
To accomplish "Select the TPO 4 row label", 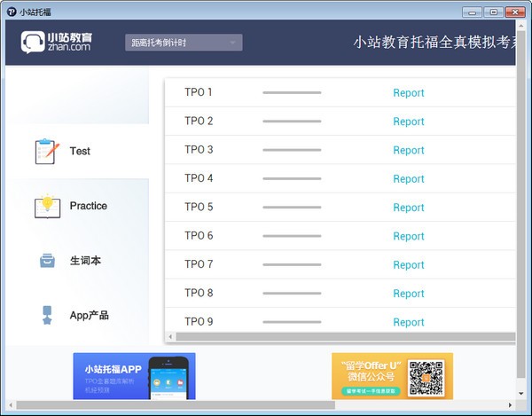I will point(199,178).
